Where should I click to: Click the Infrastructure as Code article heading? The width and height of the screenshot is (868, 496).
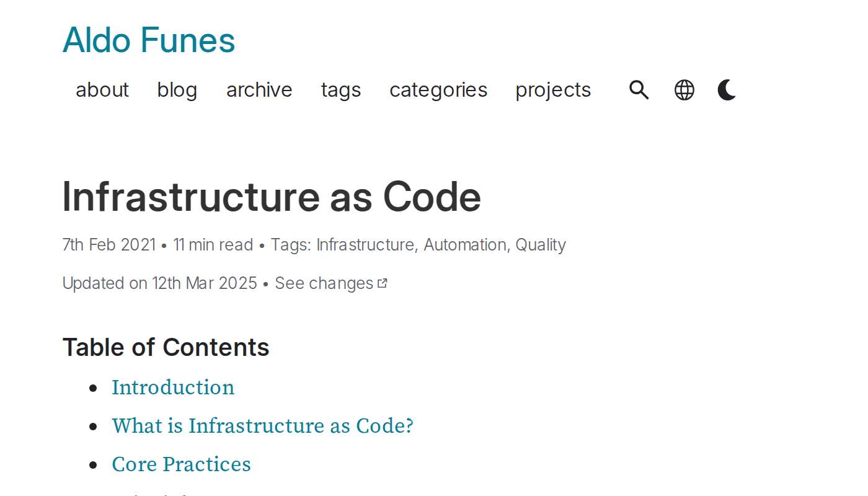[271, 197]
